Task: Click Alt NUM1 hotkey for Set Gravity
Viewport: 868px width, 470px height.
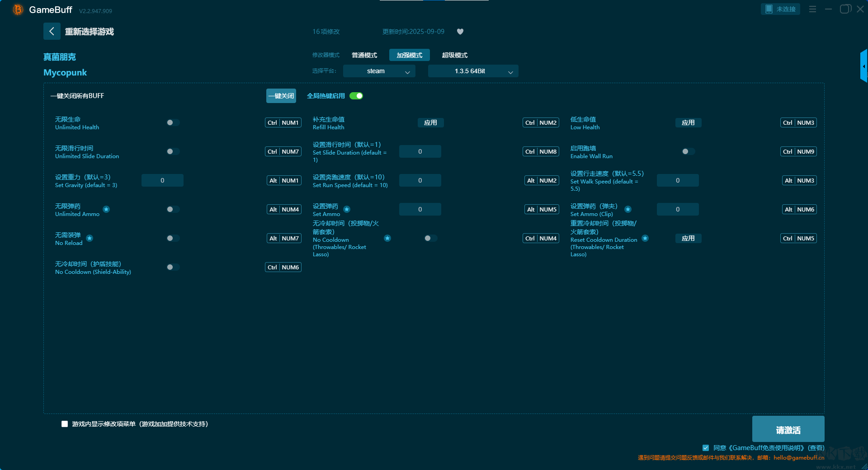Action: coord(284,180)
